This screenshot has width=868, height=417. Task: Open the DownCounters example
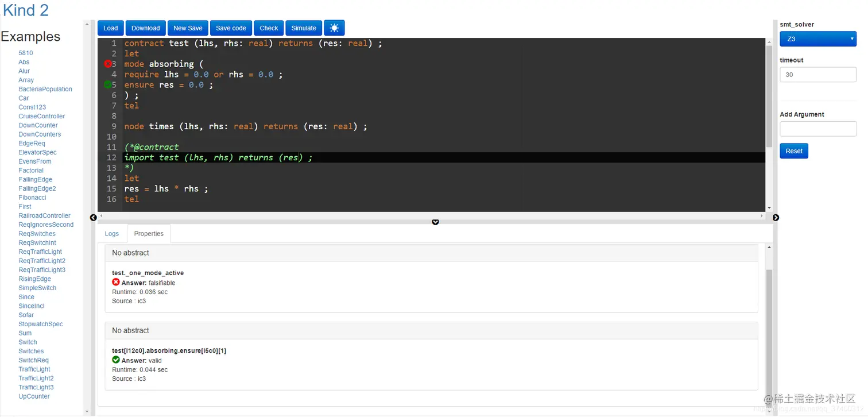40,134
